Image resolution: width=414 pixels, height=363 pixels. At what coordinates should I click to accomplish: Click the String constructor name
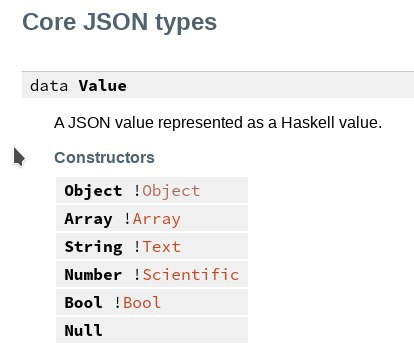click(93, 247)
